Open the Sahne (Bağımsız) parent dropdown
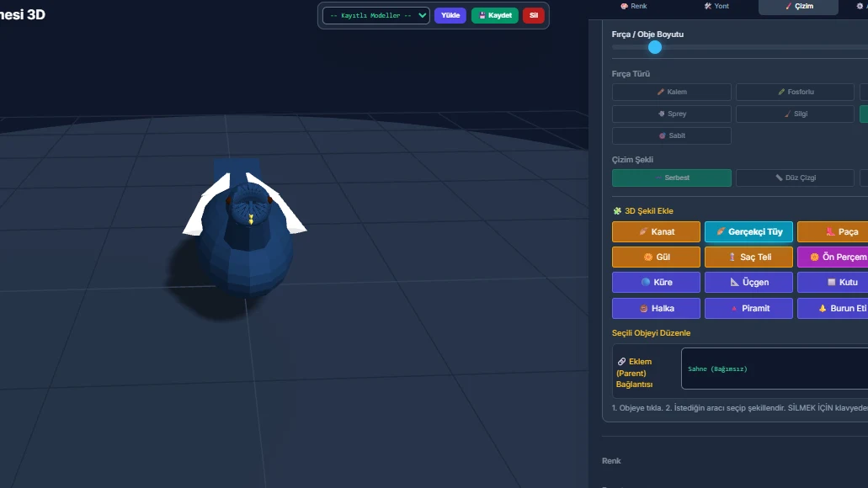Viewport: 868px width, 488px height. click(x=775, y=369)
